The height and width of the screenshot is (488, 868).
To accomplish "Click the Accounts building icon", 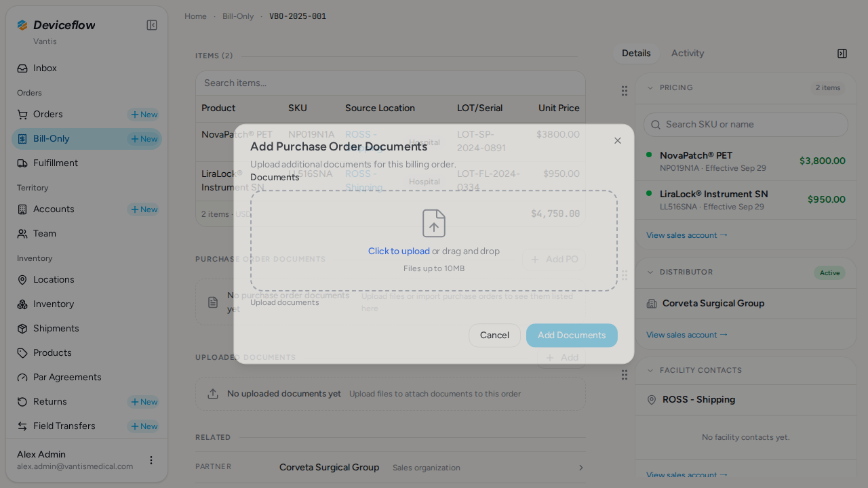I will pos(22,209).
